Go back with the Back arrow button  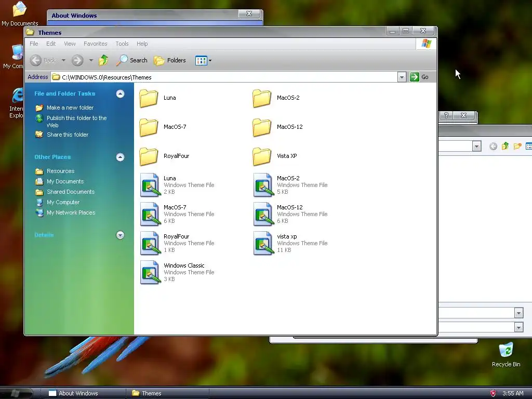point(43,60)
